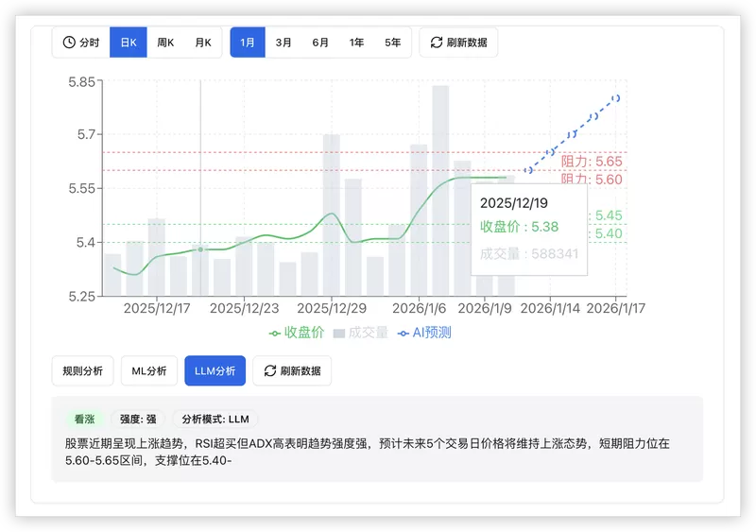The height and width of the screenshot is (532, 756).
Task: Click the 5.45 support level label
Action: coord(606,215)
